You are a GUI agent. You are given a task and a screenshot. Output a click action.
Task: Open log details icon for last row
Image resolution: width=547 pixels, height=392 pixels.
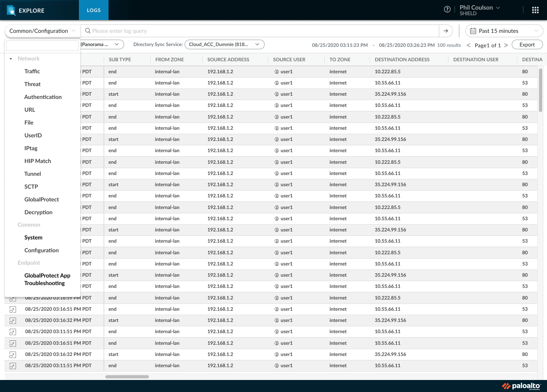coord(13,366)
